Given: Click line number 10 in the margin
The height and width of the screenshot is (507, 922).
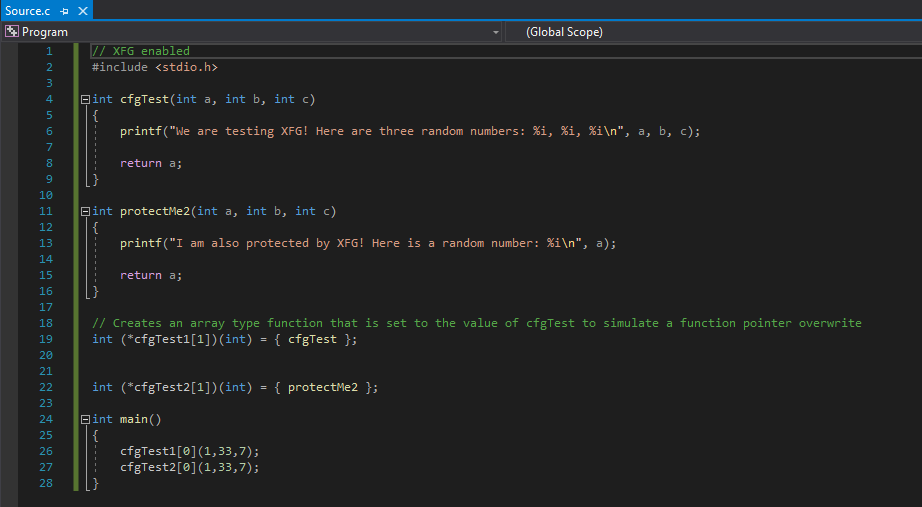Looking at the screenshot, I should [x=46, y=195].
